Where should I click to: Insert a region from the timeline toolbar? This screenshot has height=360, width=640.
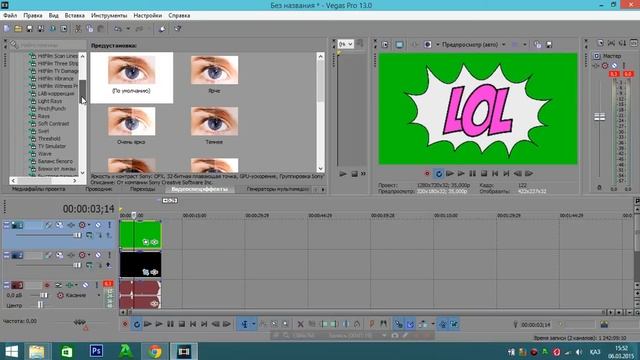383,324
